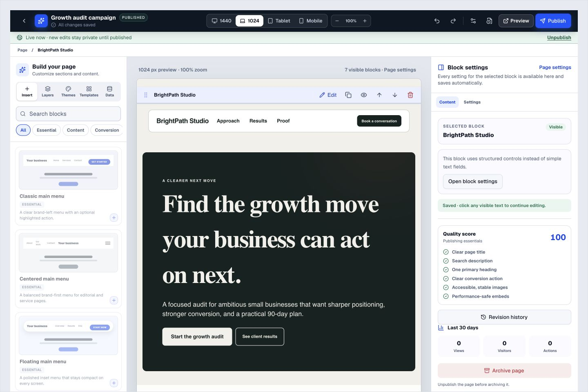Image resolution: width=588 pixels, height=392 pixels.
Task: Zoom out with the minus button
Action: click(x=337, y=21)
